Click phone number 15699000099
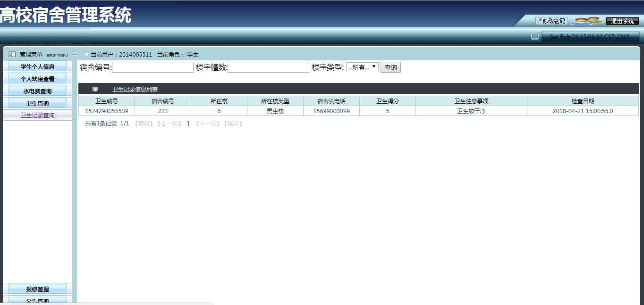This screenshot has width=644, height=305. coord(331,111)
